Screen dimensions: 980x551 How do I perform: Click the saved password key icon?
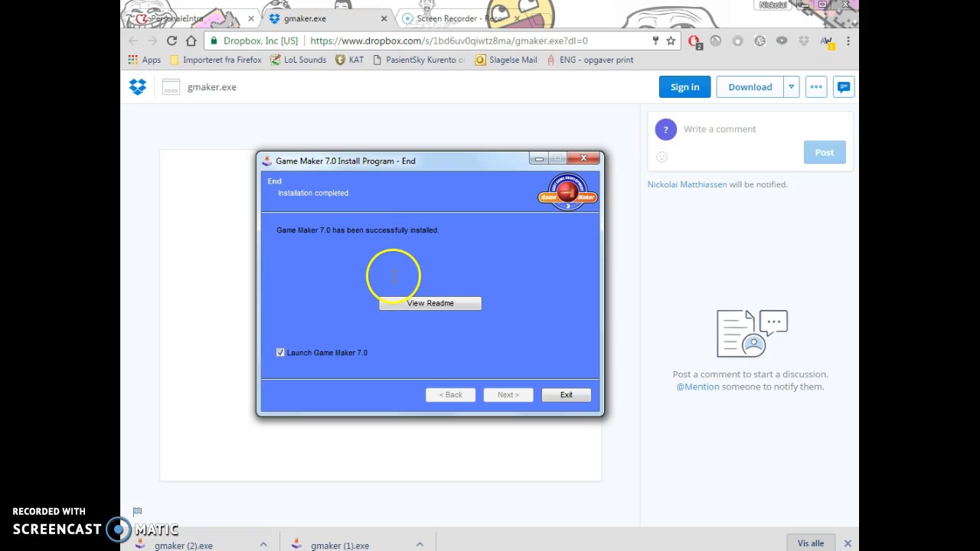click(655, 41)
